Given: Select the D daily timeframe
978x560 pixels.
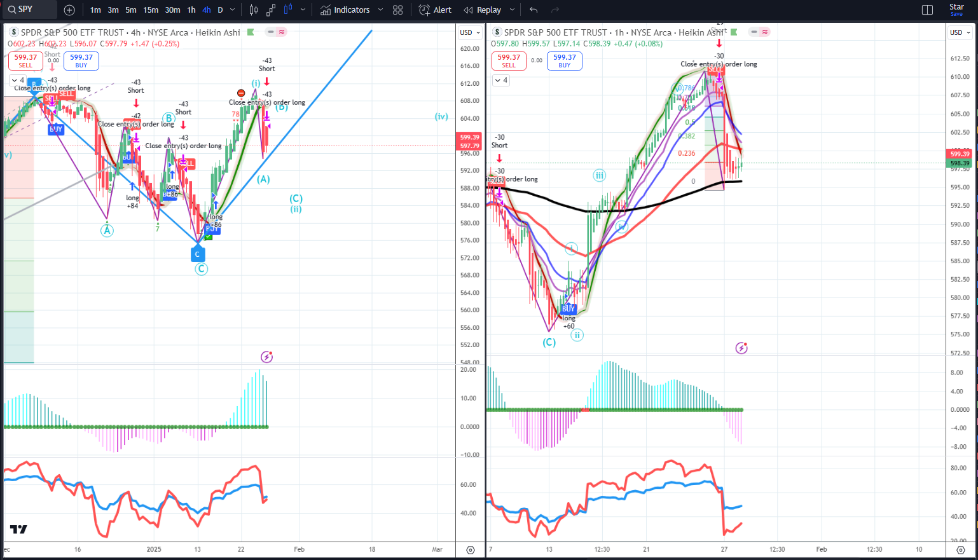Looking at the screenshot, I should pos(220,10).
